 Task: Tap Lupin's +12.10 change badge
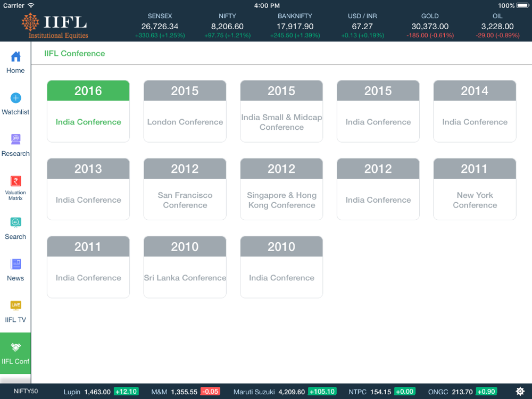pos(126,392)
